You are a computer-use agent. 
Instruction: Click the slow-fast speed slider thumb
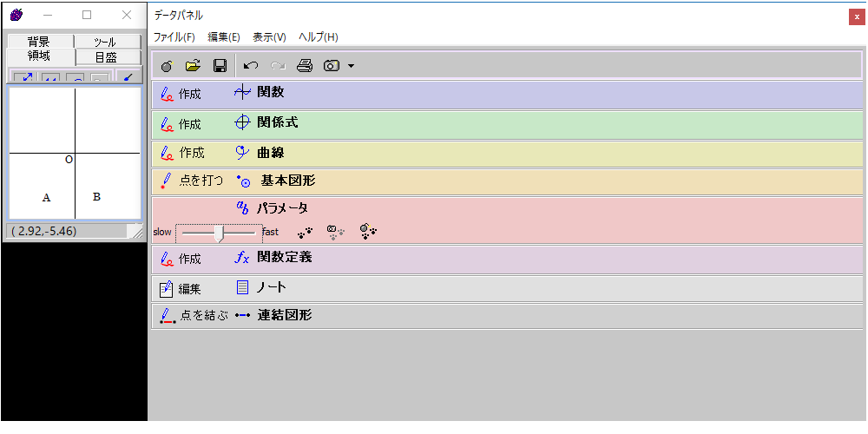click(220, 233)
